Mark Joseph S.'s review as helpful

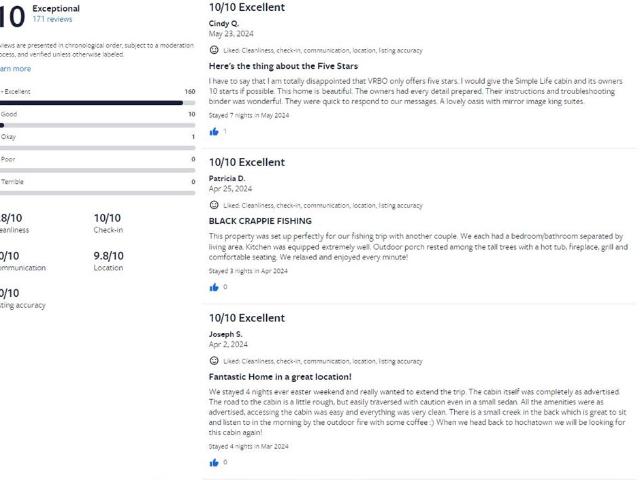pos(213,462)
